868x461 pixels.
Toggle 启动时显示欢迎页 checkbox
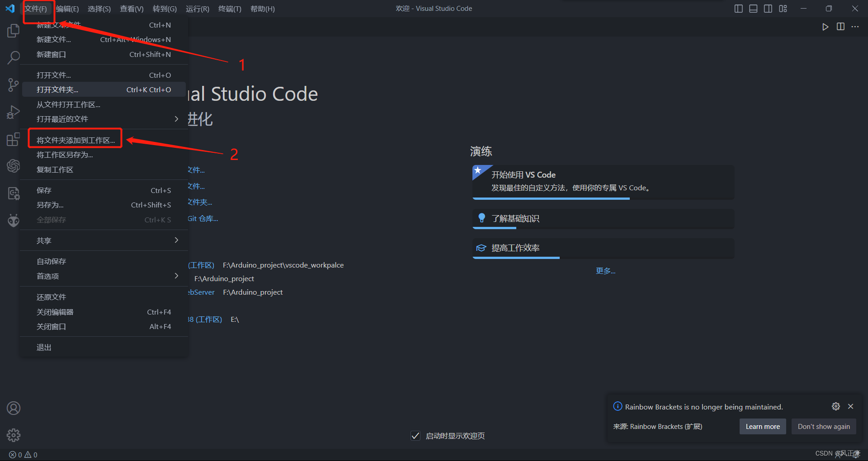415,436
